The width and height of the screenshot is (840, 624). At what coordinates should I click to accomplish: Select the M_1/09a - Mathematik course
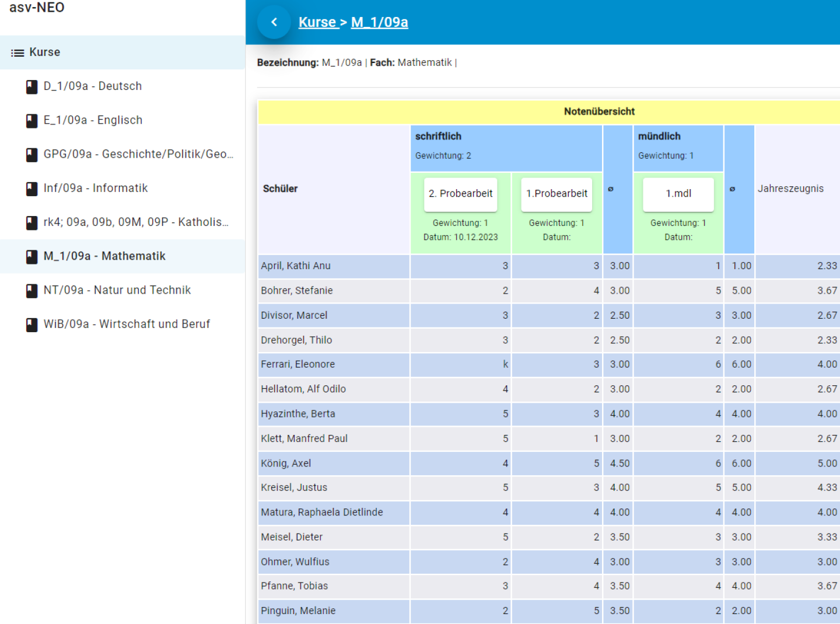pyautogui.click(x=104, y=256)
